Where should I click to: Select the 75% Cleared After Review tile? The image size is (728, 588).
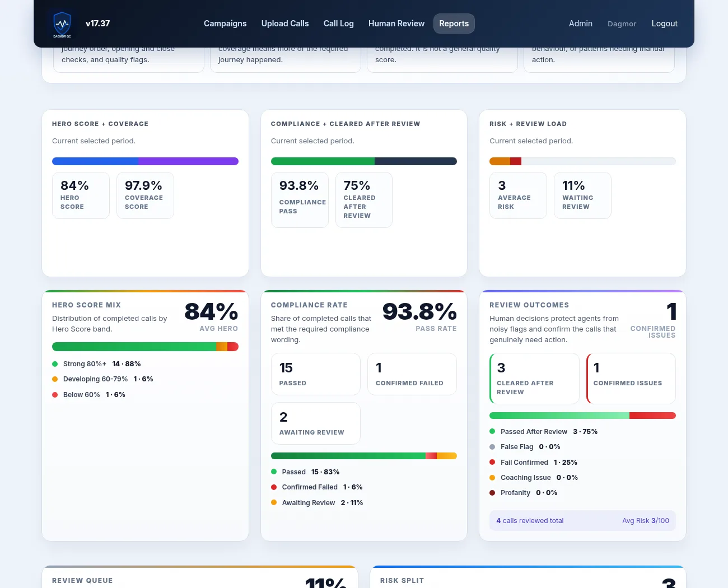[x=364, y=200]
